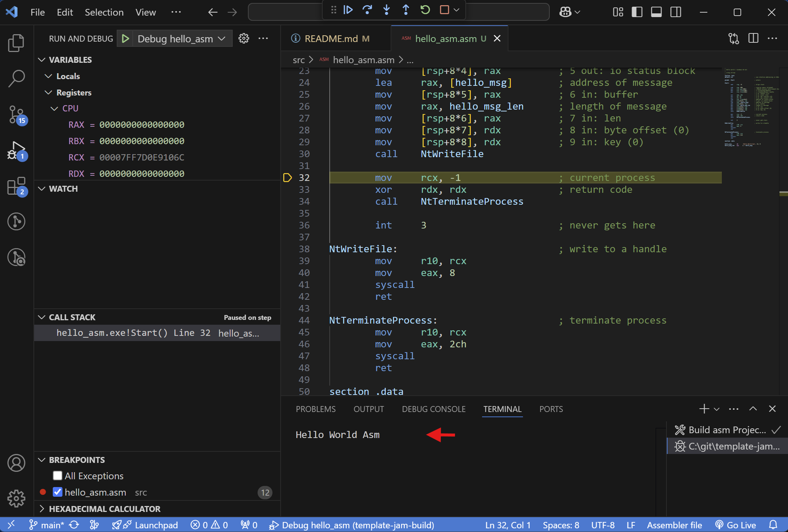
Task: Restart the debug session
Action: [x=425, y=10]
